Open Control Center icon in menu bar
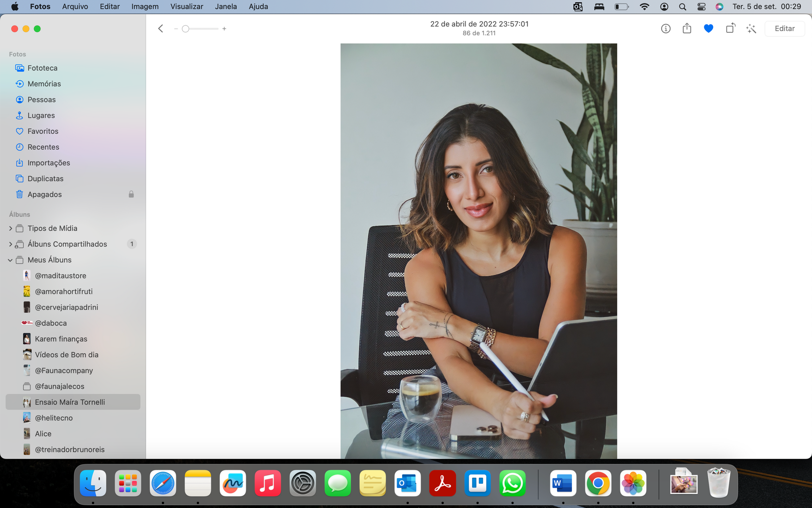The image size is (812, 508). [701, 6]
